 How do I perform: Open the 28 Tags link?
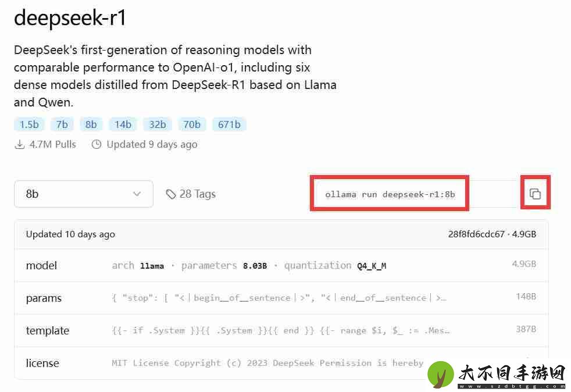pyautogui.click(x=191, y=194)
